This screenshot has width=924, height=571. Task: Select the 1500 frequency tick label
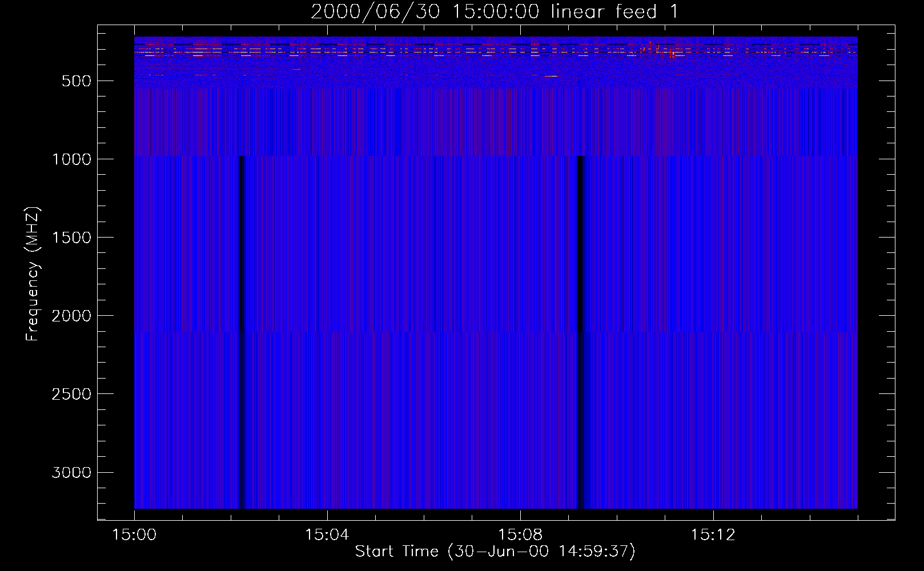pos(71,238)
